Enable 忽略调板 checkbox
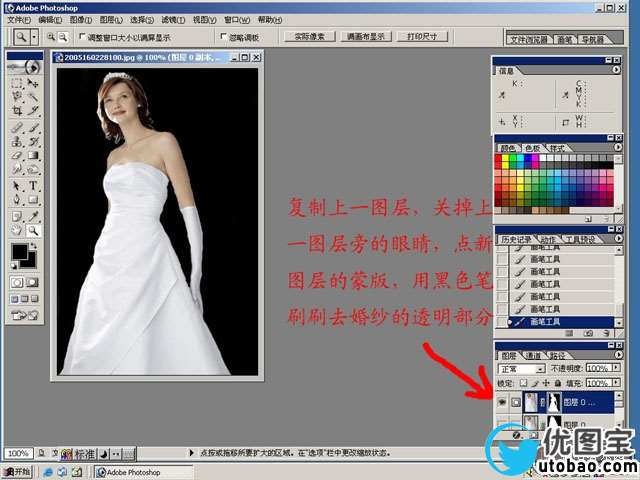The height and width of the screenshot is (480, 640). (x=223, y=37)
